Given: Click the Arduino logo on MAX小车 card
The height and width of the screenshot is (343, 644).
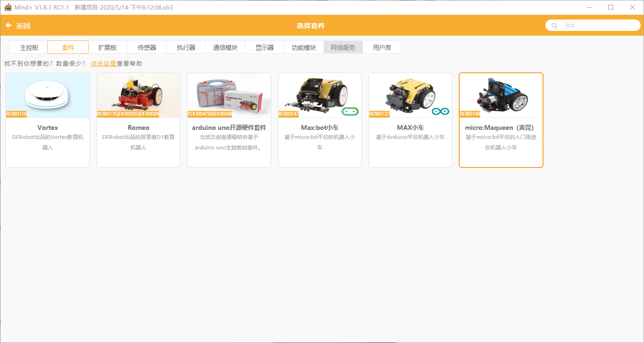Looking at the screenshot, I should pyautogui.click(x=441, y=111).
